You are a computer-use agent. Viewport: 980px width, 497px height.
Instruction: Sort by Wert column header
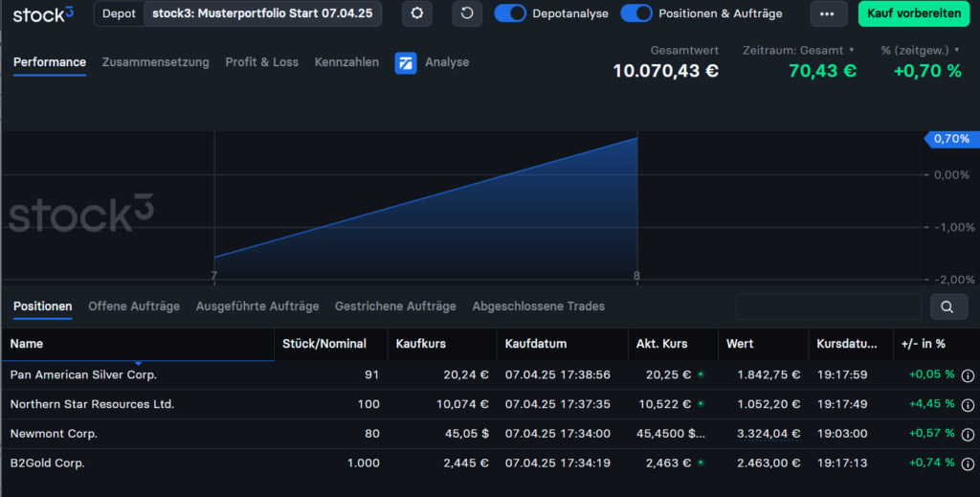click(763, 344)
